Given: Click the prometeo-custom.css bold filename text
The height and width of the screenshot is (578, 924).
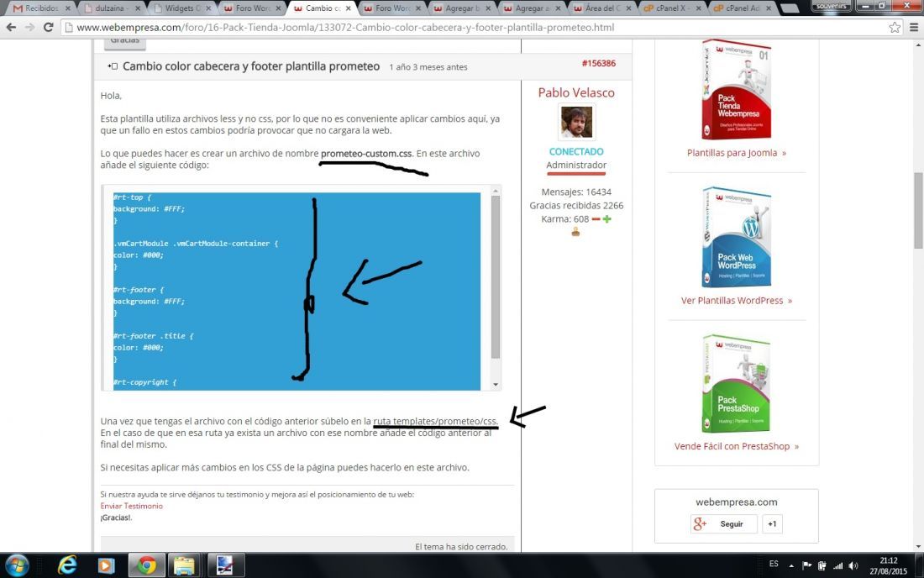Looking at the screenshot, I should [366, 153].
